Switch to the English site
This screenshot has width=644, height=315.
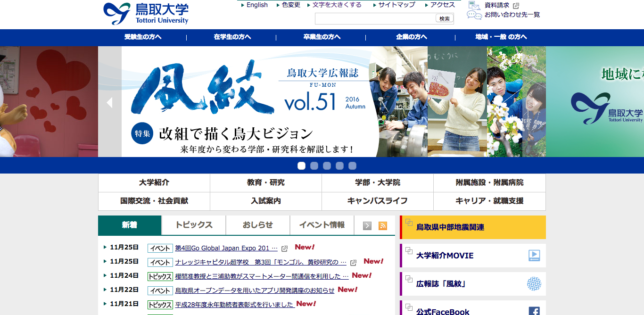(257, 5)
